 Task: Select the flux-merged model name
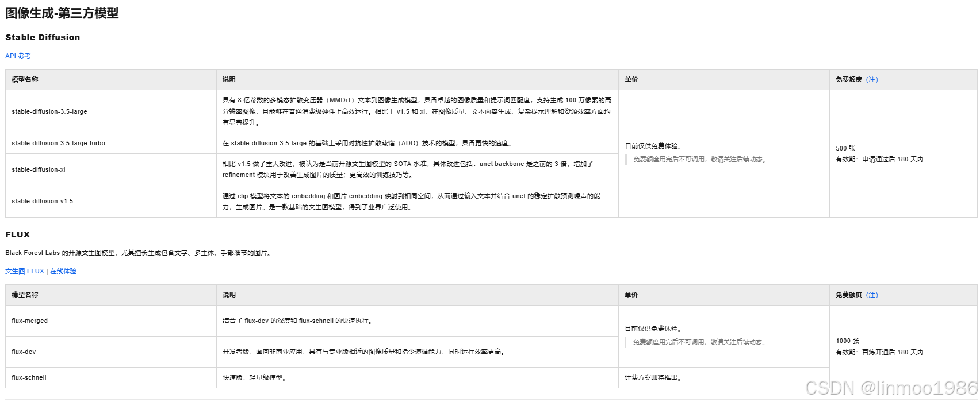click(30, 321)
